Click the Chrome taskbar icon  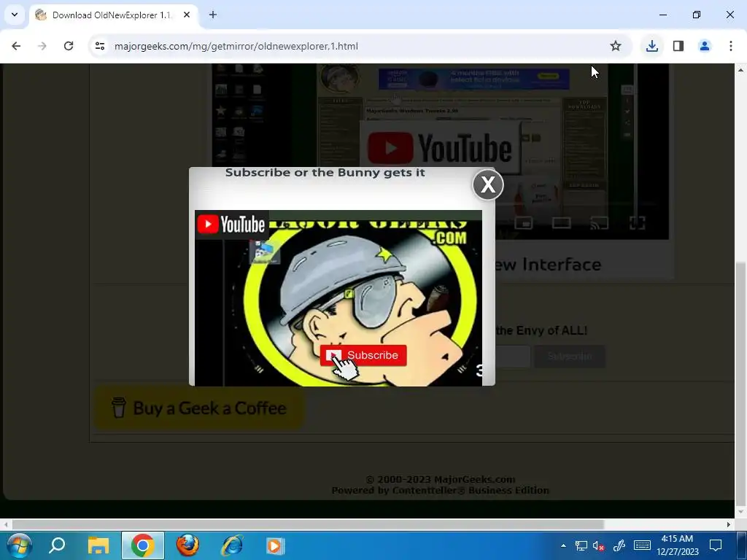coord(143,545)
